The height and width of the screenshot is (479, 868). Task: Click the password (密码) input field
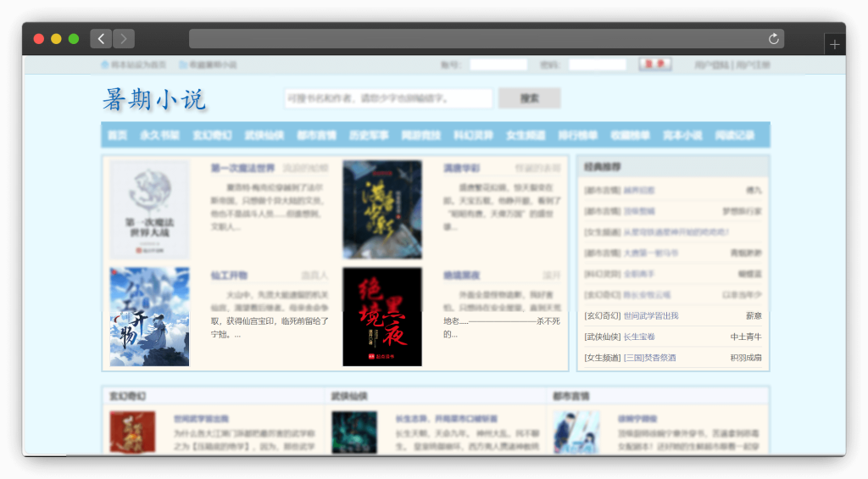(598, 64)
